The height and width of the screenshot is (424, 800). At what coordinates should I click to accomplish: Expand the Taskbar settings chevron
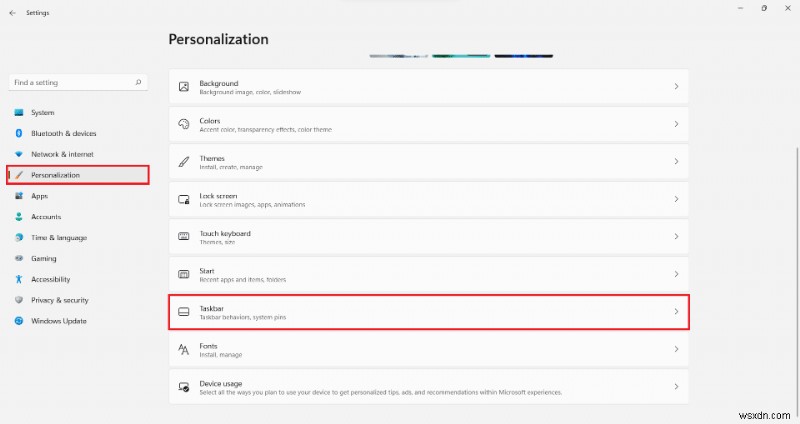[676, 312]
